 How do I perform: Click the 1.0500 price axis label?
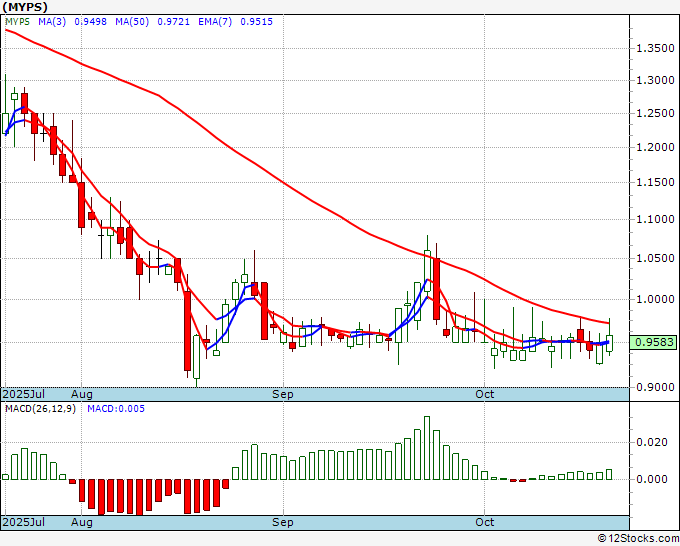tap(655, 258)
